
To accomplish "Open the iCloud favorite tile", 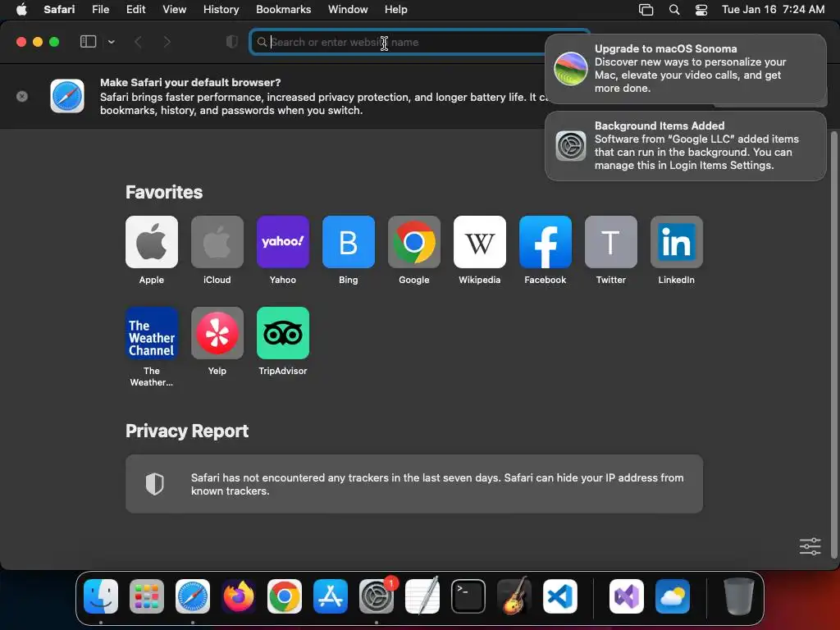I will (217, 242).
